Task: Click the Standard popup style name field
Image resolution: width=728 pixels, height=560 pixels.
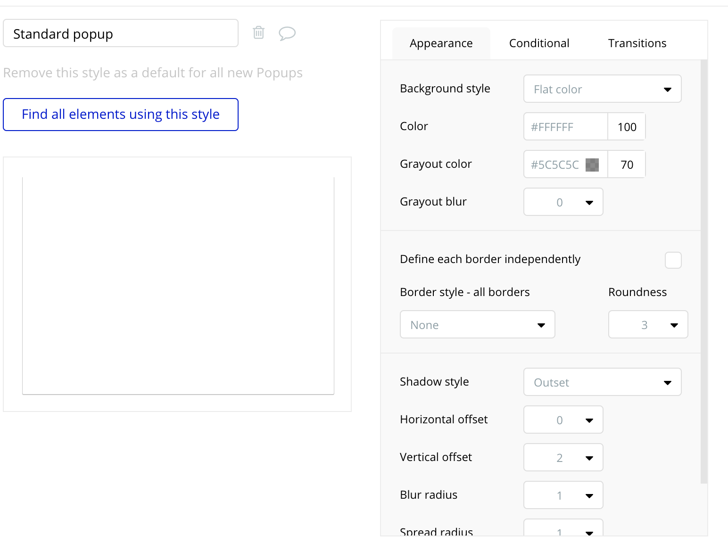Action: click(121, 33)
